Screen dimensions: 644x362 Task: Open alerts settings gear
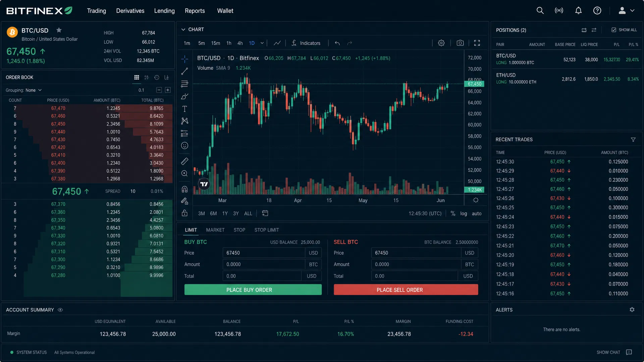[x=632, y=310]
